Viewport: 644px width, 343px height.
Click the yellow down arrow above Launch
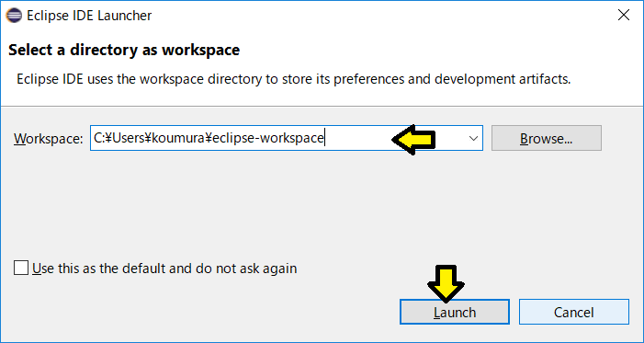pos(446,284)
